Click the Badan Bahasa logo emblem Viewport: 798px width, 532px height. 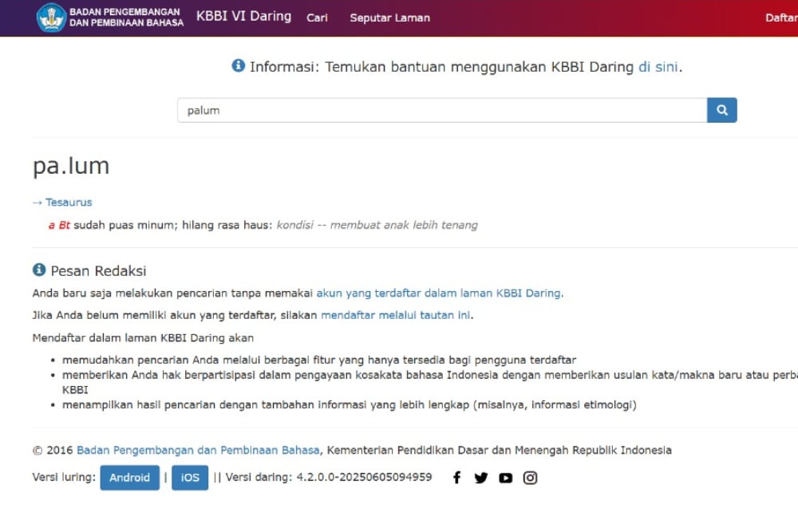click(x=51, y=18)
